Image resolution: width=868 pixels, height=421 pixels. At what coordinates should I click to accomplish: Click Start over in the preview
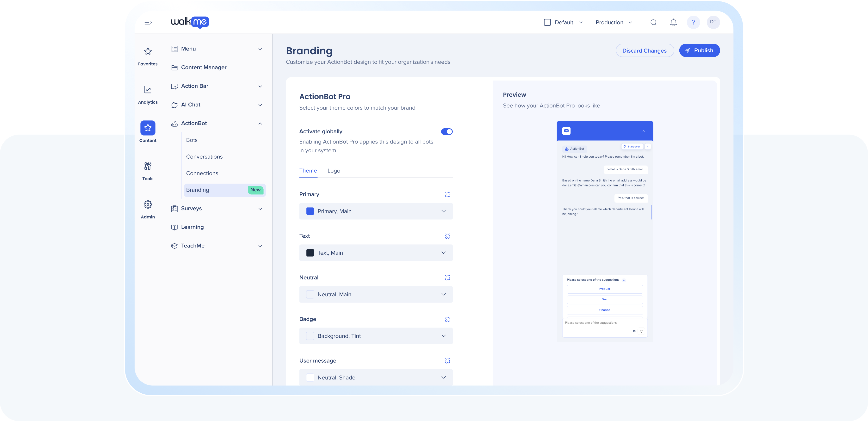click(x=632, y=147)
